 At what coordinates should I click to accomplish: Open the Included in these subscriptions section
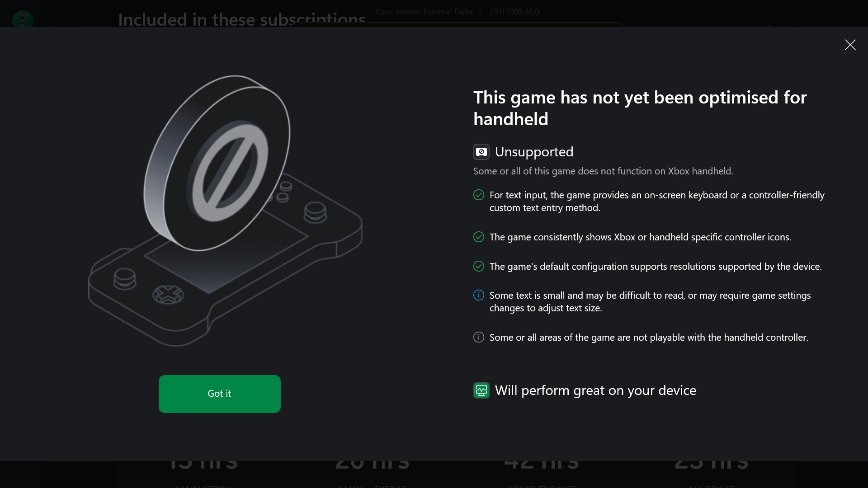(x=241, y=19)
